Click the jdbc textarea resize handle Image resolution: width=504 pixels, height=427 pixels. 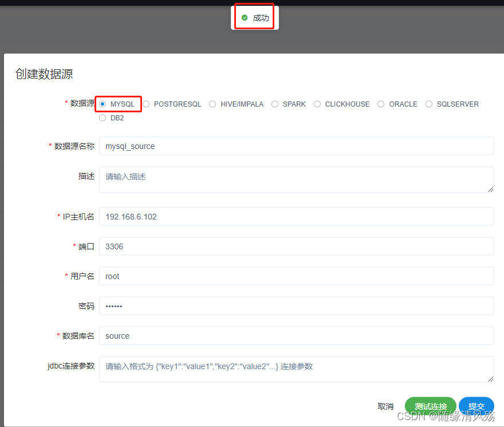(490, 379)
